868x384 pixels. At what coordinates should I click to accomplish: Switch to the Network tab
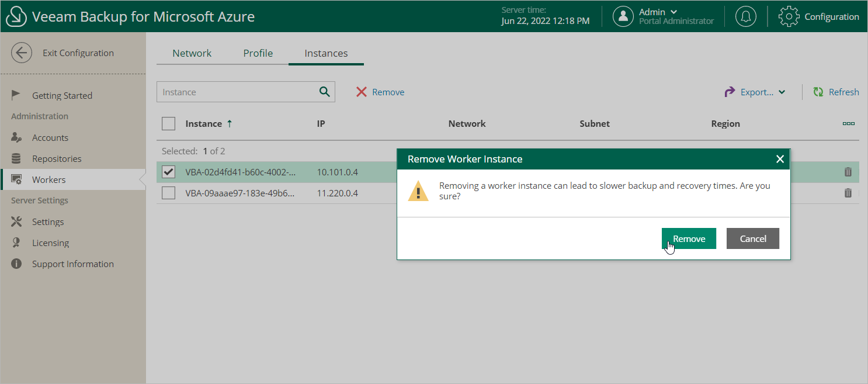(x=192, y=53)
